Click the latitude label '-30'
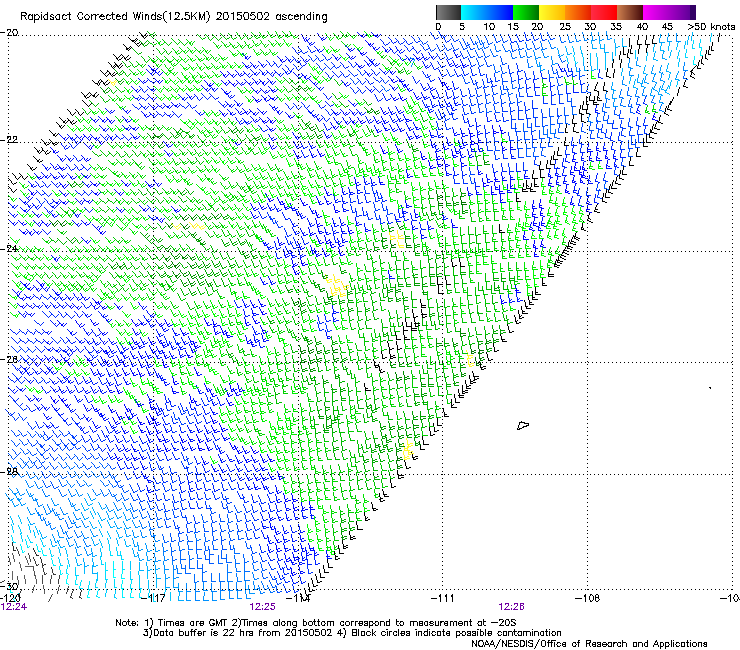The height and width of the screenshot is (650, 740). click(9, 586)
